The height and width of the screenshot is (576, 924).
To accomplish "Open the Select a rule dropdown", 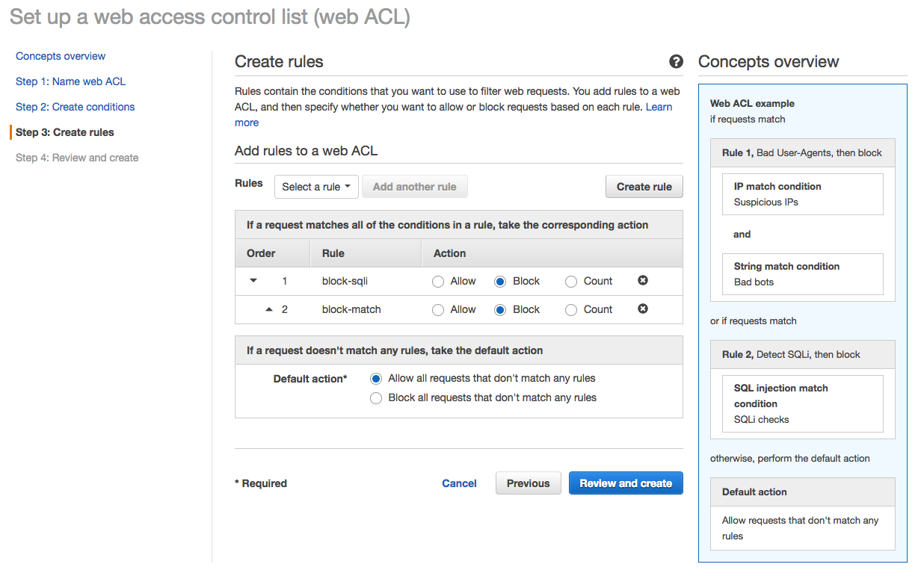I will click(x=316, y=187).
